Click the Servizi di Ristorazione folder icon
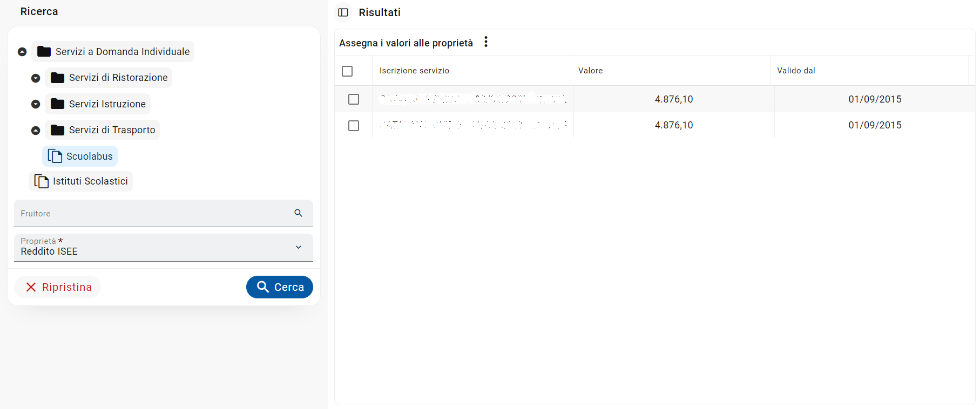980x409 pixels. (57, 78)
